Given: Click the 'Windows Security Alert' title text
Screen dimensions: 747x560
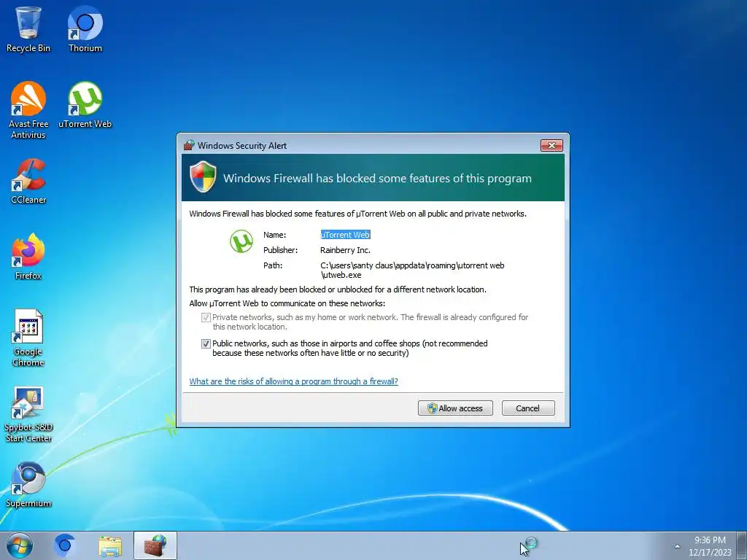Looking at the screenshot, I should point(242,146).
